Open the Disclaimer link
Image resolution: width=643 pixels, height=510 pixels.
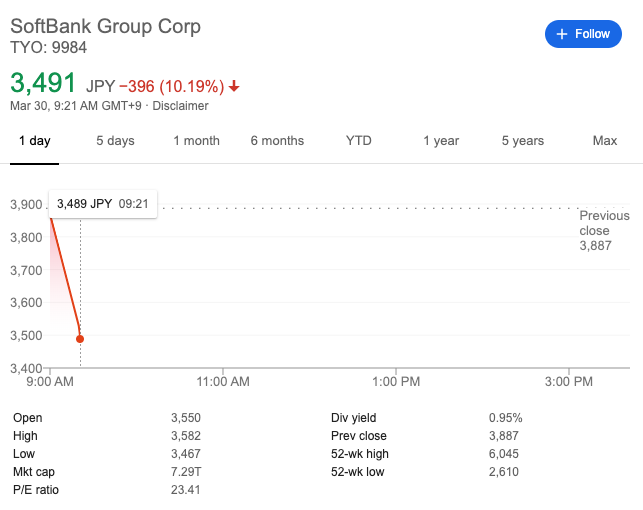click(x=180, y=106)
